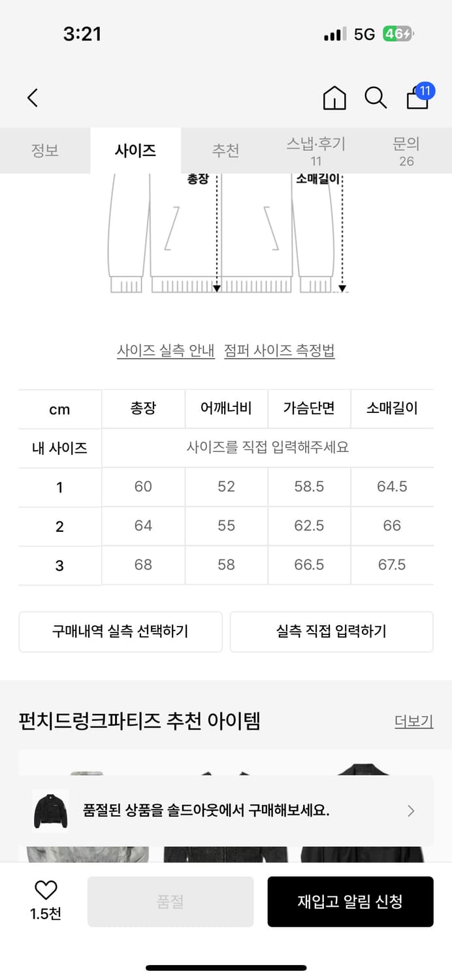Open the 스냅·후기 11 tab

(x=316, y=150)
